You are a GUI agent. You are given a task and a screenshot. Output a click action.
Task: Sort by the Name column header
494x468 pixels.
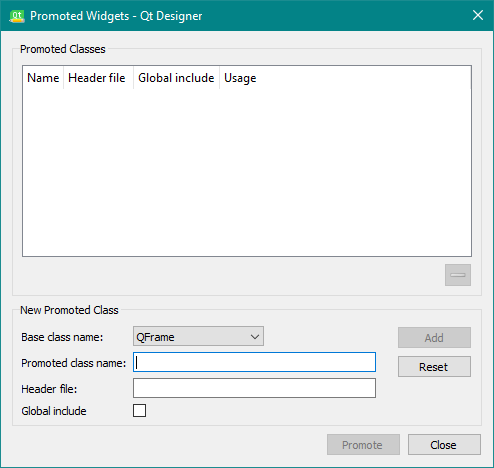tap(43, 78)
